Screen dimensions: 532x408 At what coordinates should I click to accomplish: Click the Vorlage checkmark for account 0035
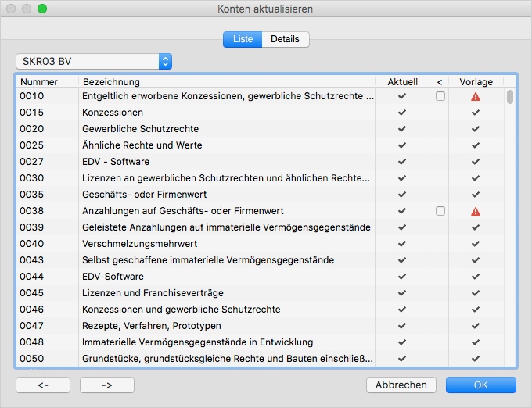[476, 195]
